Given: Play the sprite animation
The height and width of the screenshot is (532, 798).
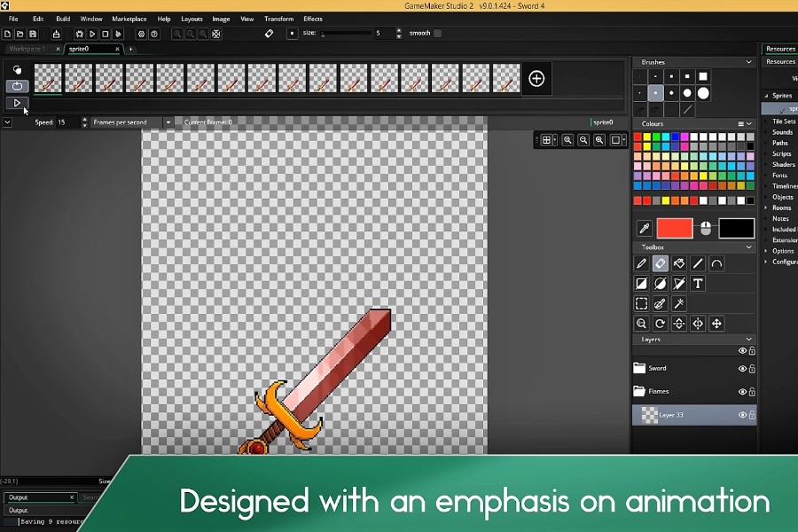Looking at the screenshot, I should pyautogui.click(x=17, y=103).
